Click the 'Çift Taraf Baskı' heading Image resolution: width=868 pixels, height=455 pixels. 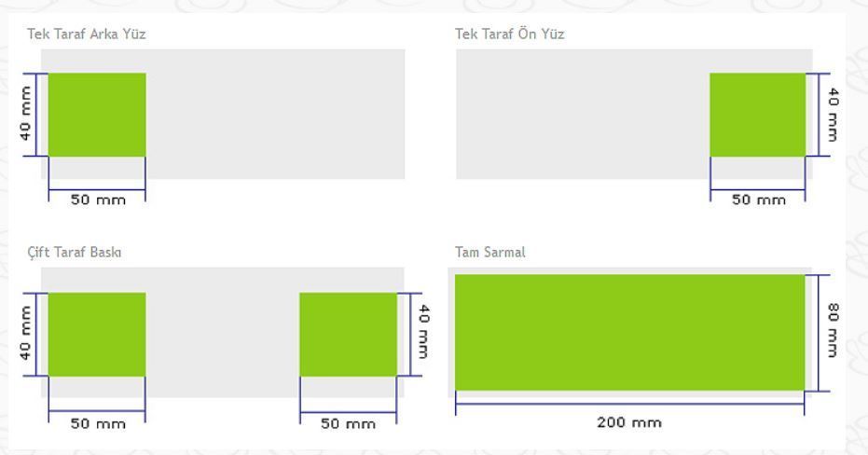coord(75,253)
